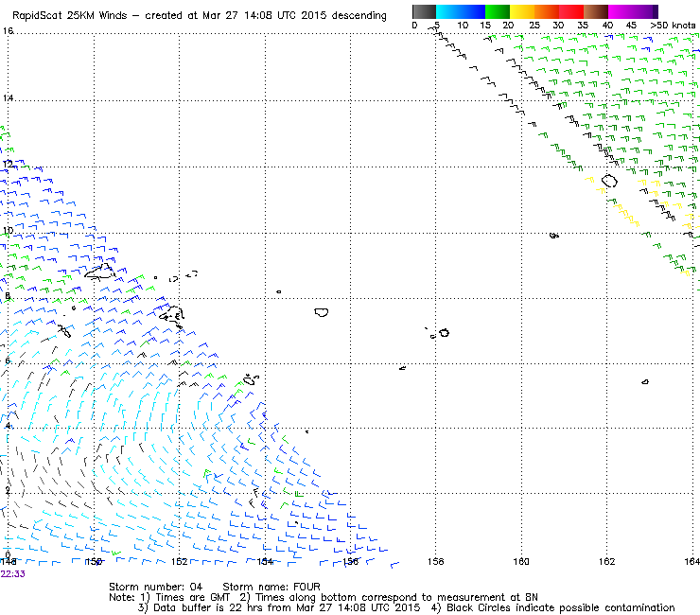The image size is (700, 615).
Task: Click the title text 'RapidScat 25KM Winds'
Action: click(70, 16)
